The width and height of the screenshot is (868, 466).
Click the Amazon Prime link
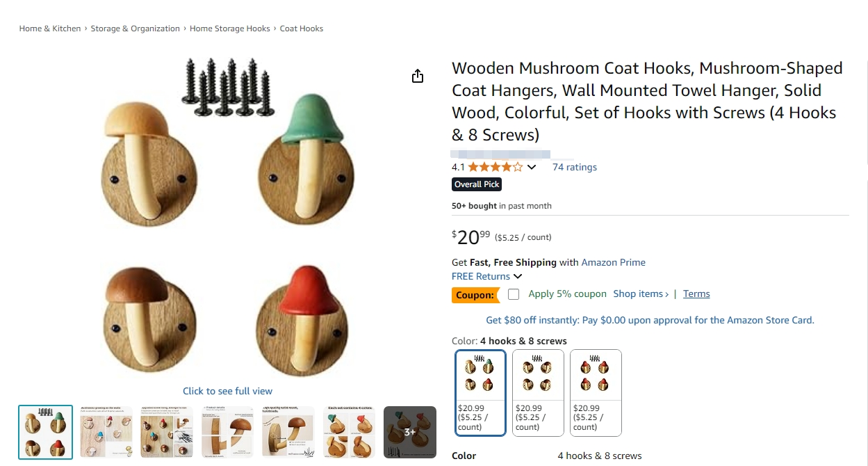pyautogui.click(x=614, y=262)
